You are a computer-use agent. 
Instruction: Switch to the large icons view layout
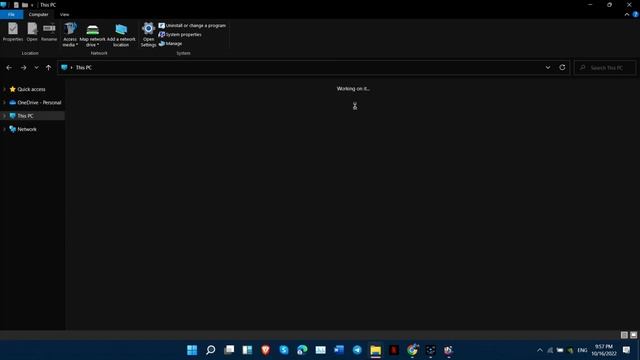click(633, 335)
